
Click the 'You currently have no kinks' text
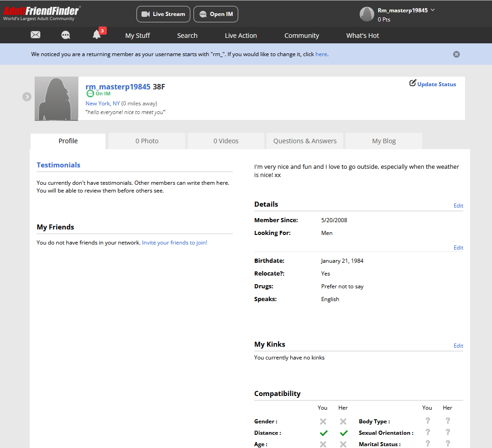[289, 358]
